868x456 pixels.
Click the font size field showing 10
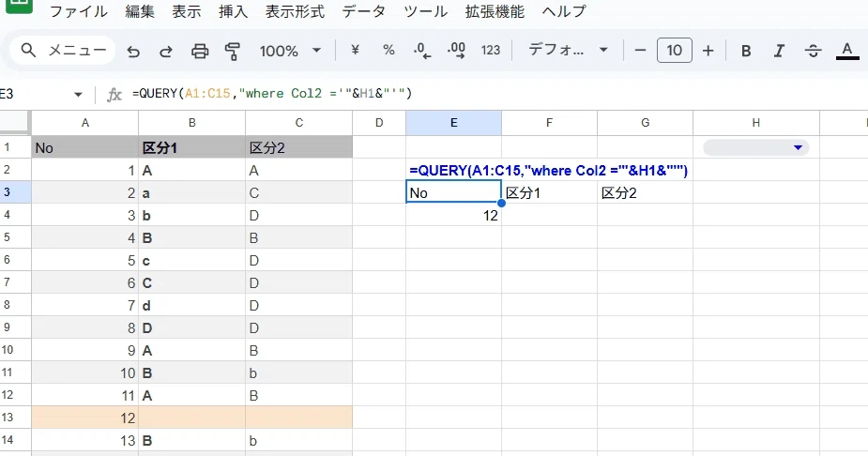pyautogui.click(x=675, y=51)
